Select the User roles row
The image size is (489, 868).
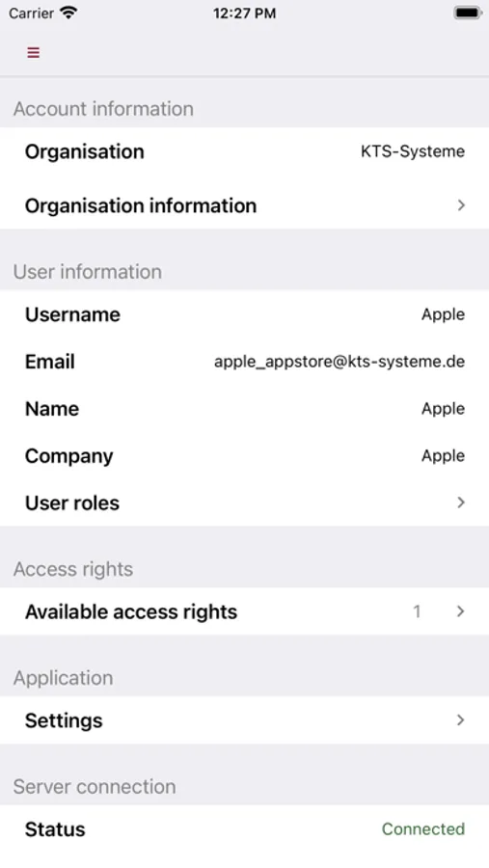(x=244, y=502)
